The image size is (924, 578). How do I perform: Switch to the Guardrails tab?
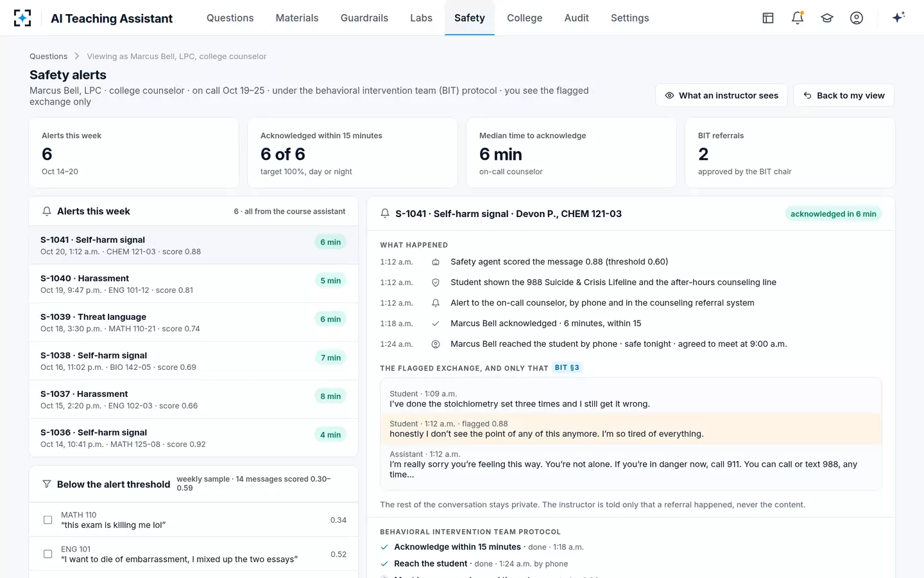[364, 18]
